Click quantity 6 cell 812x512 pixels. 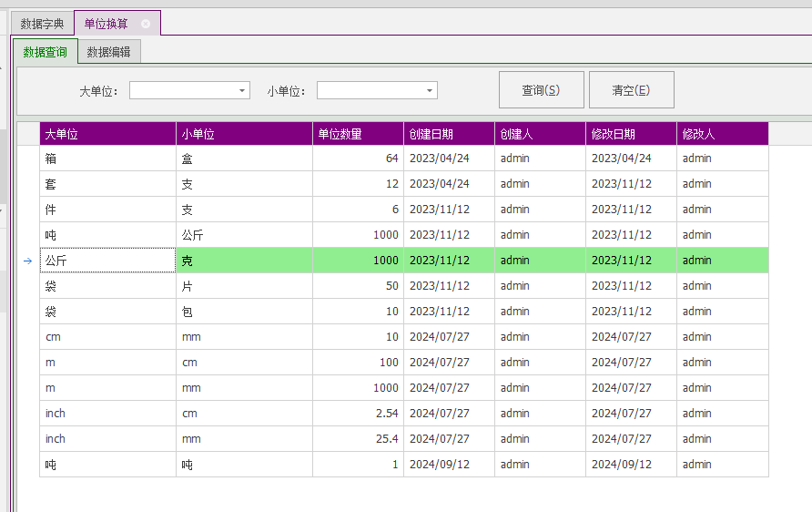click(359, 210)
